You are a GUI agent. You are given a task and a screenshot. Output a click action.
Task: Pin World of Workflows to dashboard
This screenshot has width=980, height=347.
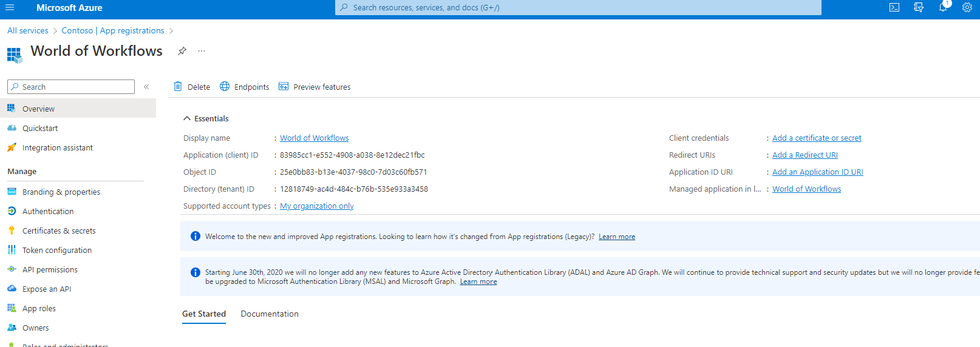click(182, 51)
